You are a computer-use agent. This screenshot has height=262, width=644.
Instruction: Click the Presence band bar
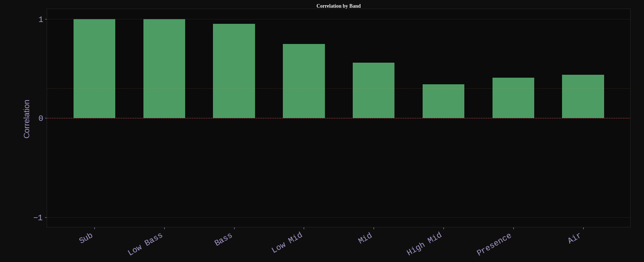513,98
